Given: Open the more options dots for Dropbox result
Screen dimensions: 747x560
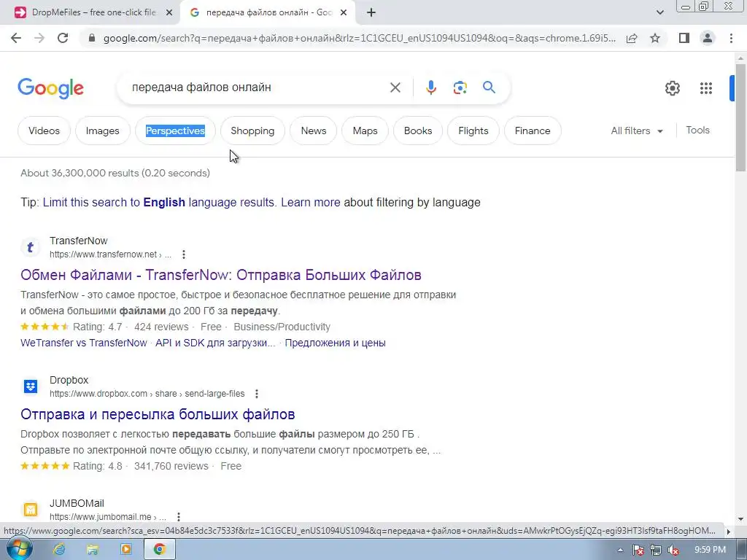Looking at the screenshot, I should tap(256, 394).
